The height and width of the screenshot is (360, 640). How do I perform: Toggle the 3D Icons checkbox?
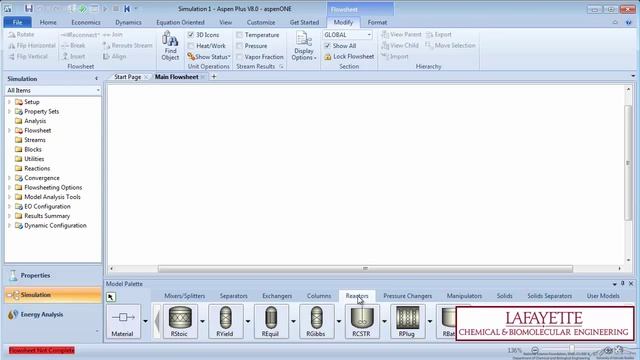pyautogui.click(x=191, y=35)
